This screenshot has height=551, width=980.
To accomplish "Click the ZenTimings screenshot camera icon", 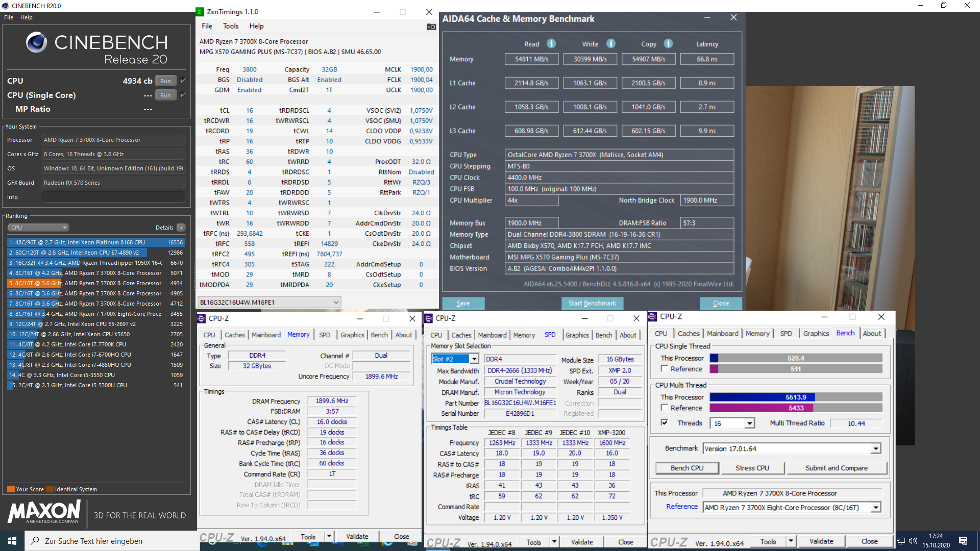I will [x=431, y=27].
